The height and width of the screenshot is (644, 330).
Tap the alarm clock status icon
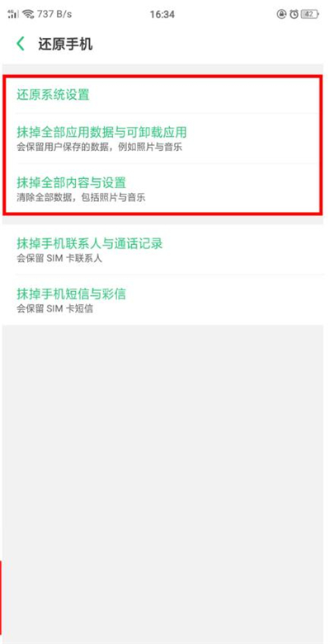294,14
